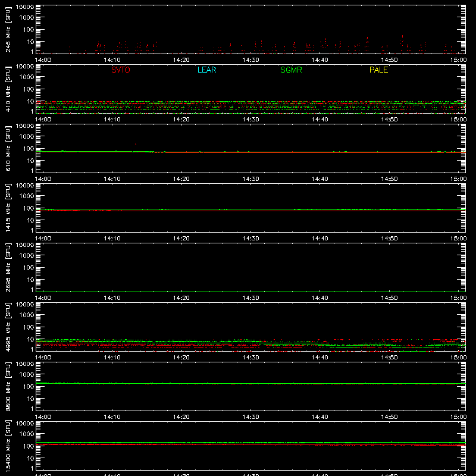Click 14:50 tick under the 2695 MHz panel
The height and width of the screenshot is (476, 476).
tap(389, 298)
